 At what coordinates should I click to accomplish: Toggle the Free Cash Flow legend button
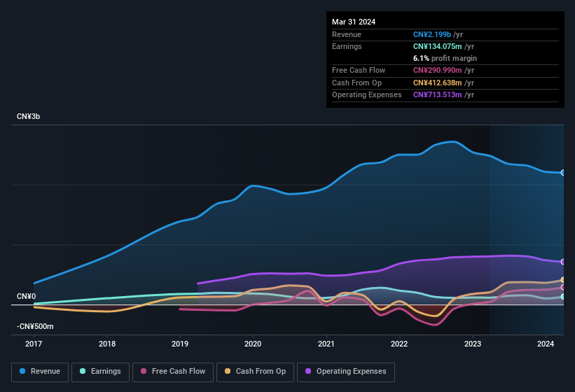click(x=173, y=372)
